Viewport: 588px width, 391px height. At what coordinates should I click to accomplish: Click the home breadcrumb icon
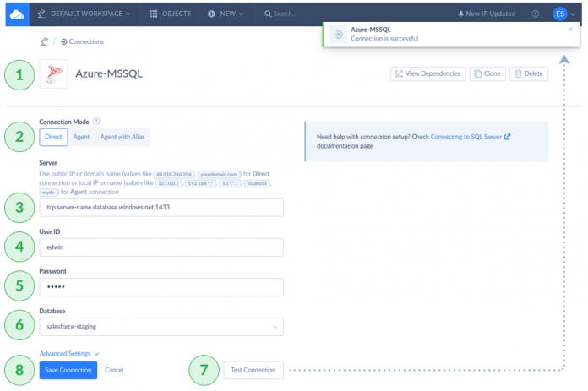click(44, 41)
